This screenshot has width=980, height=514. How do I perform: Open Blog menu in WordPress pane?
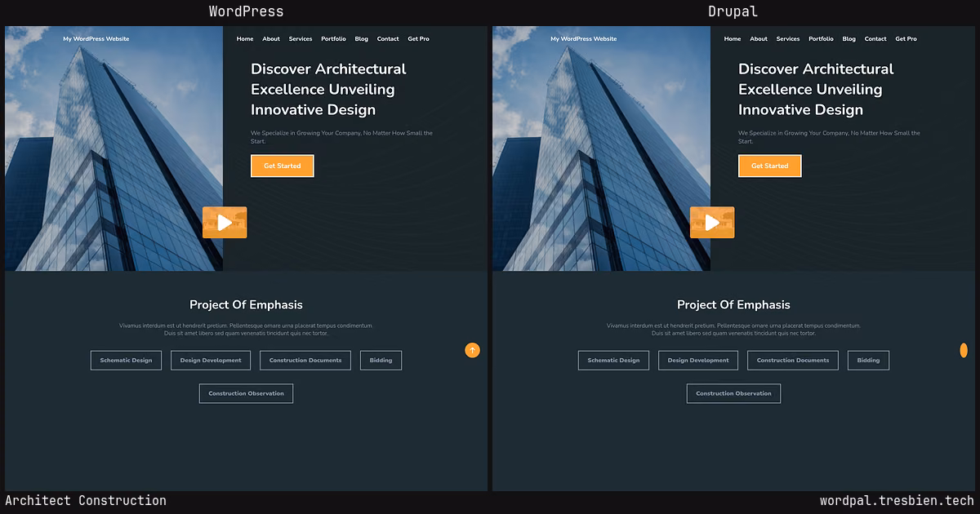click(x=362, y=39)
